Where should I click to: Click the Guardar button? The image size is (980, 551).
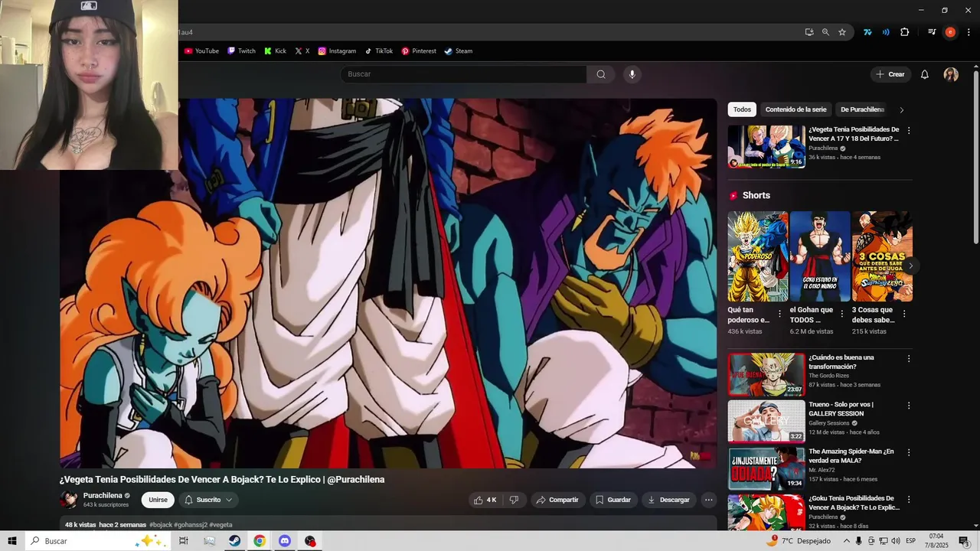(613, 500)
